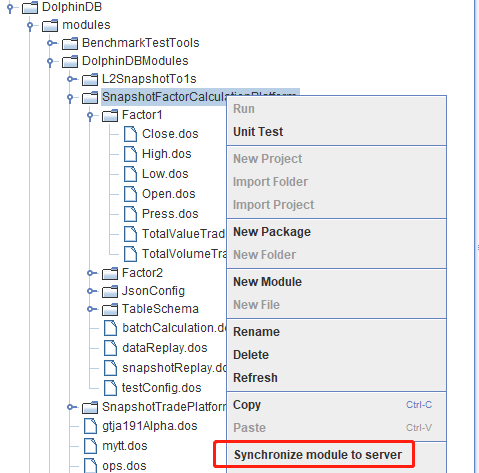This screenshot has width=479, height=473.
Task: Click the testConfig.dos file icon
Action: 110,388
